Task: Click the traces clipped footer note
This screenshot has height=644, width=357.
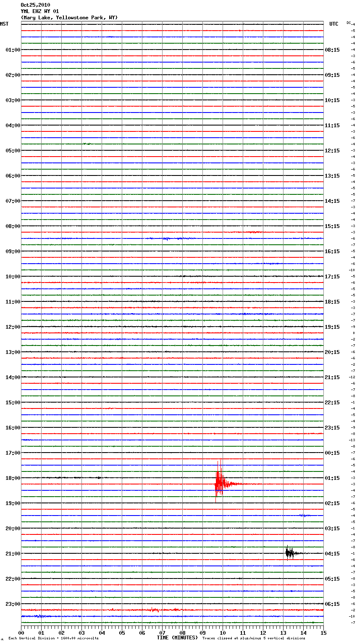Action: pos(254,639)
